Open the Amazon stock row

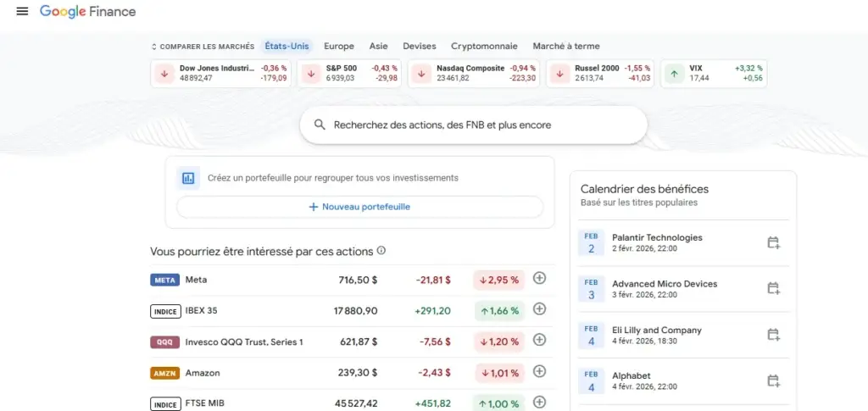click(x=353, y=373)
